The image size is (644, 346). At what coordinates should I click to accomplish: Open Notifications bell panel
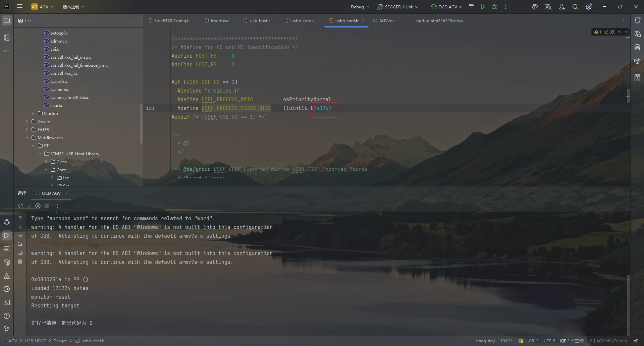coord(637,21)
